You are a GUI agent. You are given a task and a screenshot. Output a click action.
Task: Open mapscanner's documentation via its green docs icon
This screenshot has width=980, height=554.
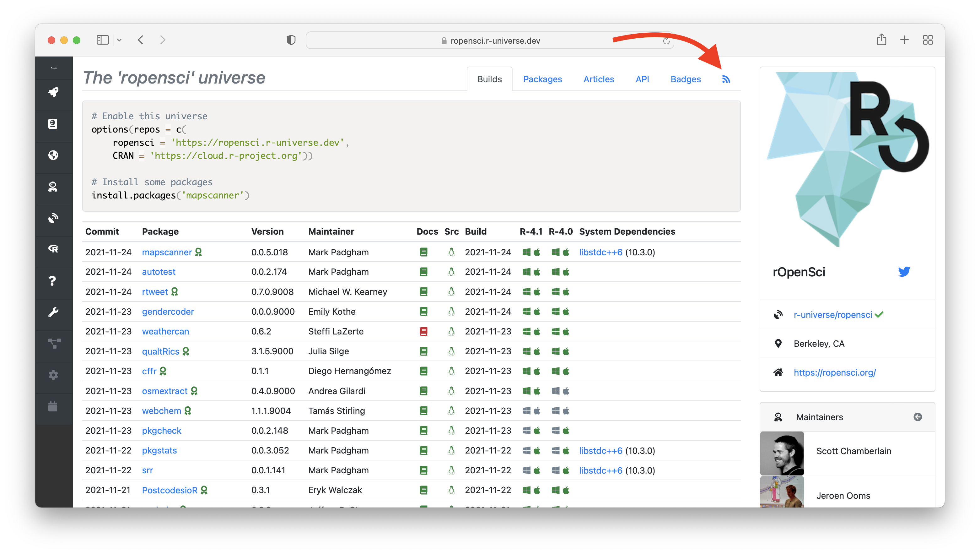tap(423, 252)
